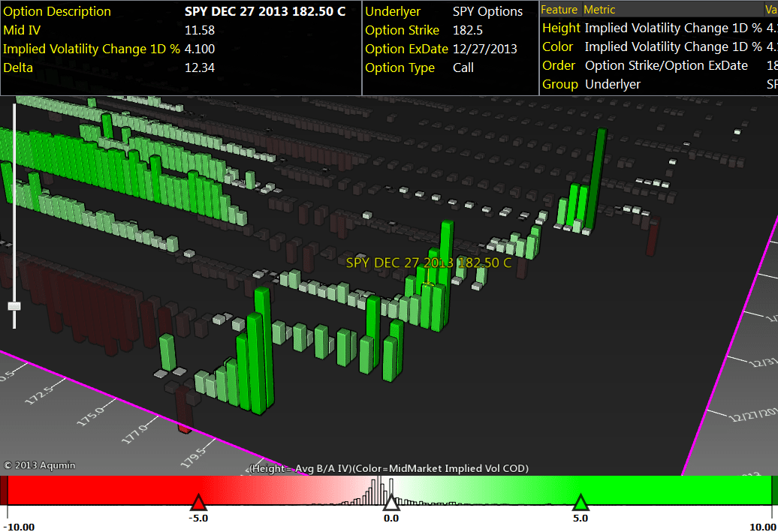Click the dark green right end cap of color bar
The image size is (778, 532).
[x=774, y=490]
